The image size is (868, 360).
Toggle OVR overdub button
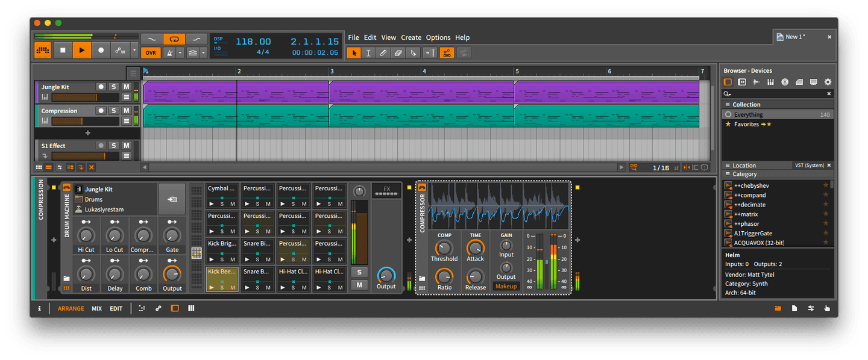(x=151, y=53)
